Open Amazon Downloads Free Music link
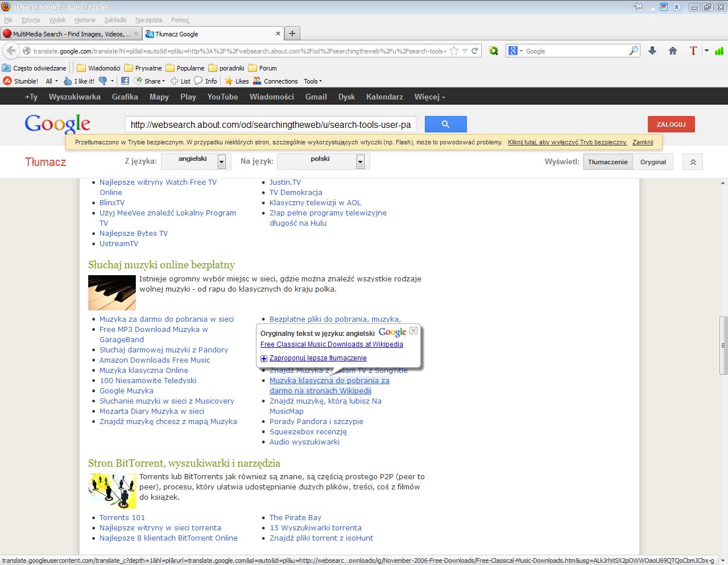The width and height of the screenshot is (728, 565). (155, 360)
